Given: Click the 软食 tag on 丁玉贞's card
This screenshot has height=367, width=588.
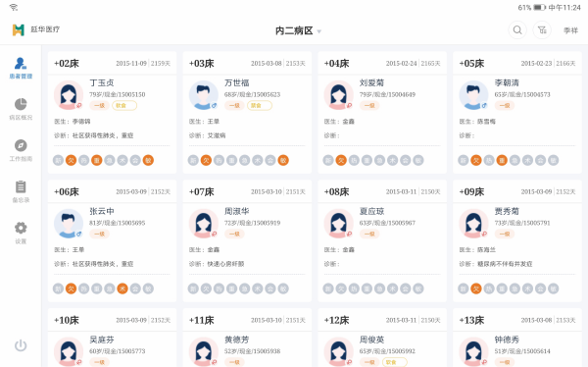Looking at the screenshot, I should (124, 106).
